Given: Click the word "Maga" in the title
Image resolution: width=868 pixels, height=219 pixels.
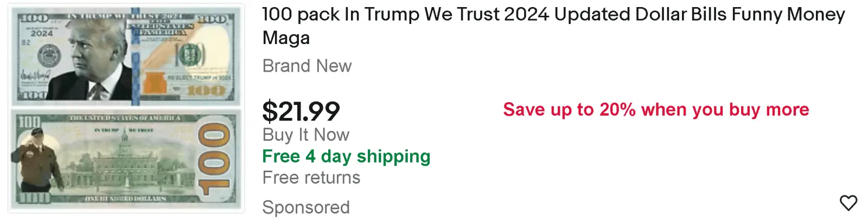Looking at the screenshot, I should pos(286,38).
